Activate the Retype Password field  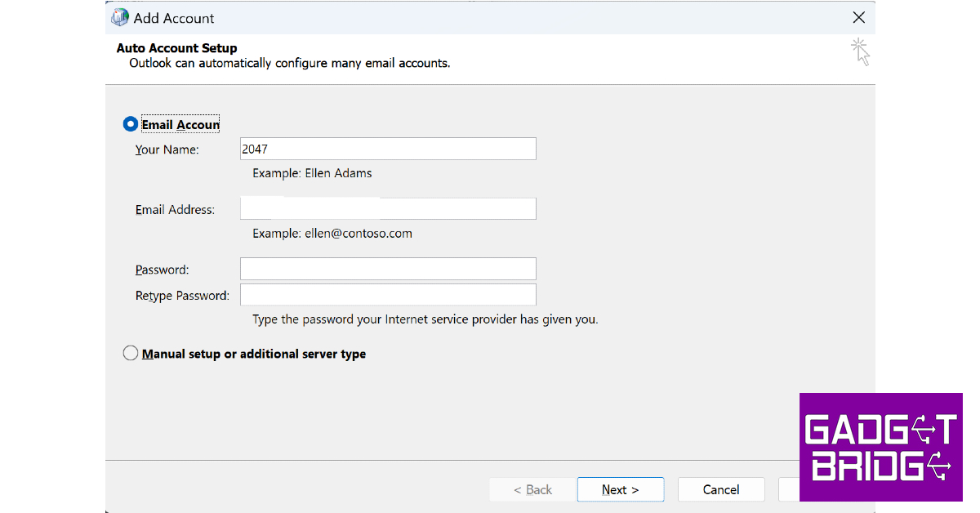click(x=388, y=295)
